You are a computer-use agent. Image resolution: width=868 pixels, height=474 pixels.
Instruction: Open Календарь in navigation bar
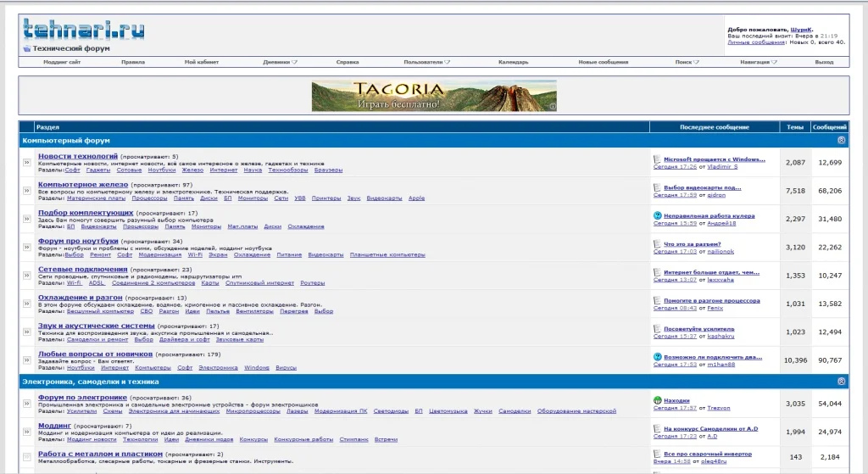[513, 62]
